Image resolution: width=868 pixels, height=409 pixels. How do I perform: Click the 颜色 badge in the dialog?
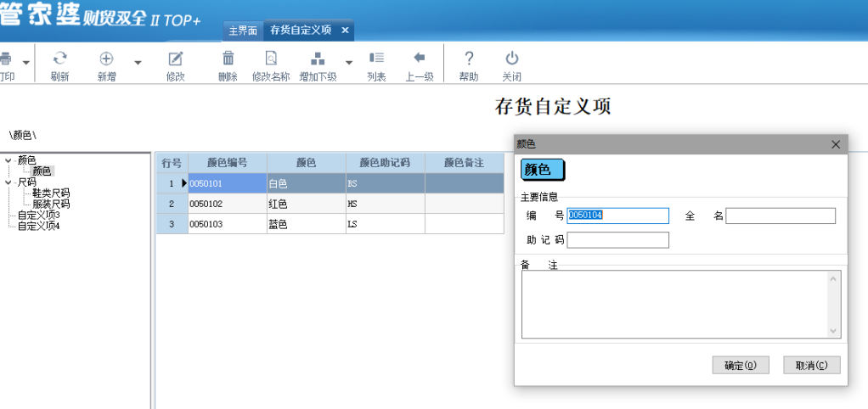click(x=543, y=170)
